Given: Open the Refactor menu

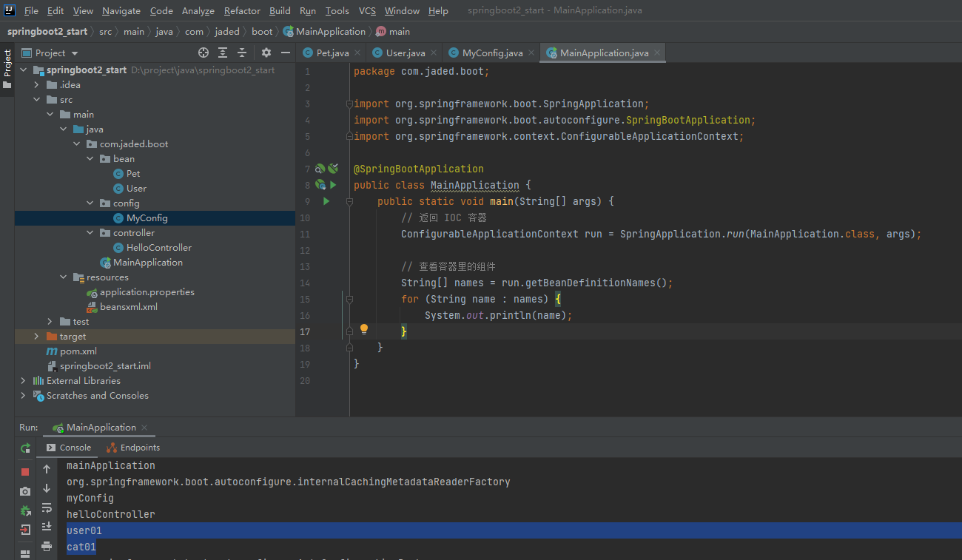Looking at the screenshot, I should [242, 10].
